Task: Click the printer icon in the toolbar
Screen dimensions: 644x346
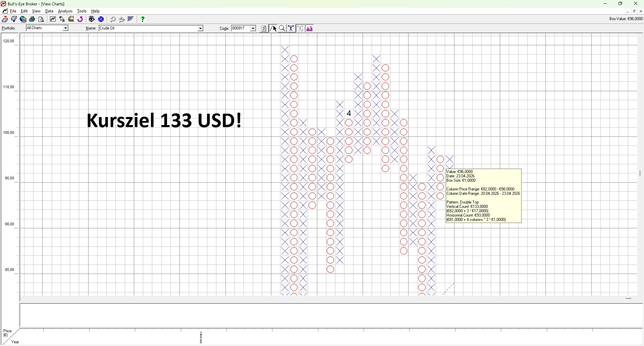Action: point(32,19)
